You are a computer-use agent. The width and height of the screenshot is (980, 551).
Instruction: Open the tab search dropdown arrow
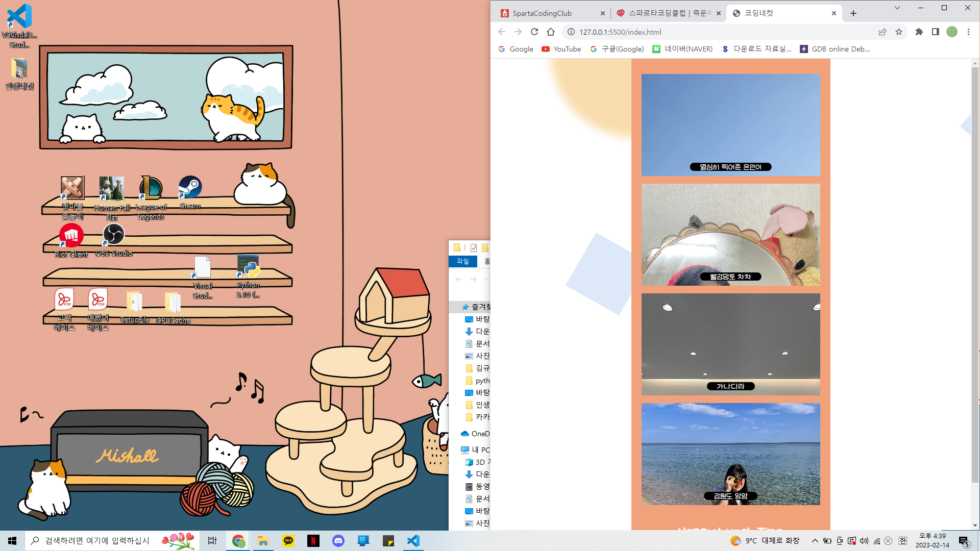(897, 8)
